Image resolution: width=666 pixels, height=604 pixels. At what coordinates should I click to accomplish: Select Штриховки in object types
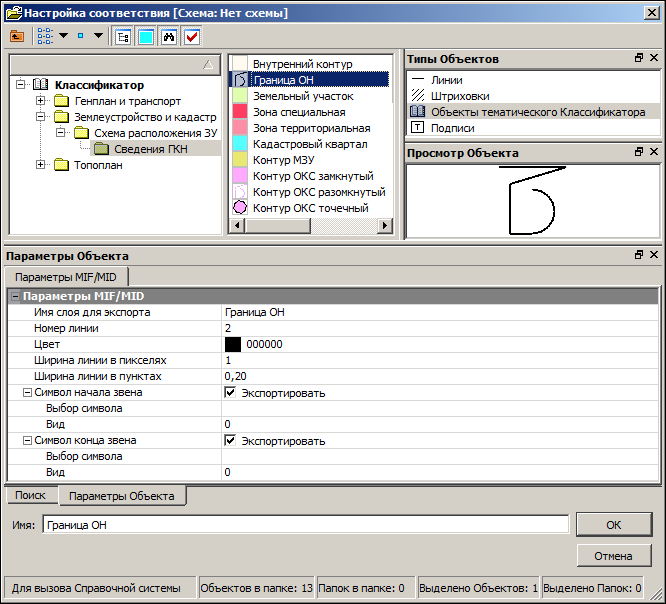pyautogui.click(x=460, y=96)
